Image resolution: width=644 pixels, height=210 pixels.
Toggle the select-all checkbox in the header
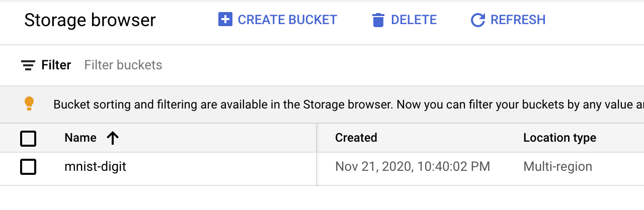click(x=28, y=138)
